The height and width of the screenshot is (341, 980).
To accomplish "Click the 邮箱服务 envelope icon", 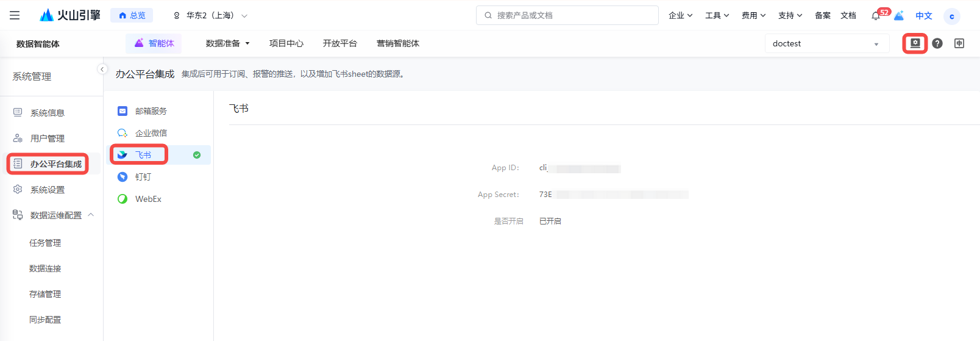I will (x=122, y=111).
